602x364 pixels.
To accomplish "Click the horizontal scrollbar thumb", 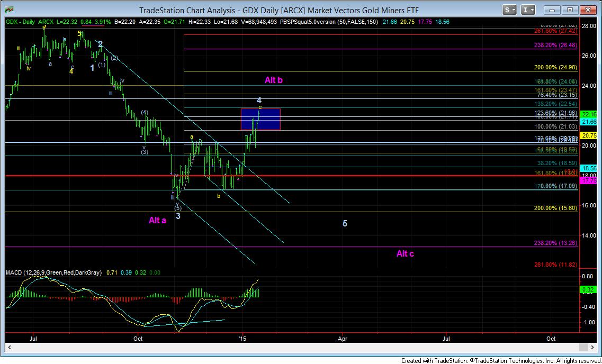I will click(x=583, y=348).
